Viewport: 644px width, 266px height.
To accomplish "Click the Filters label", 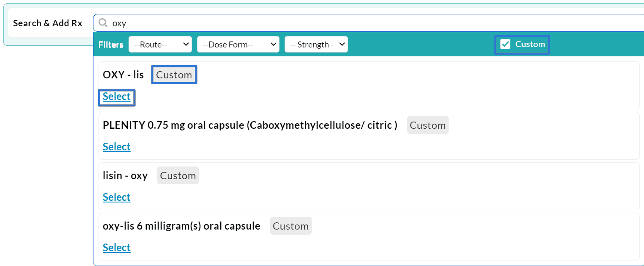I will click(110, 44).
